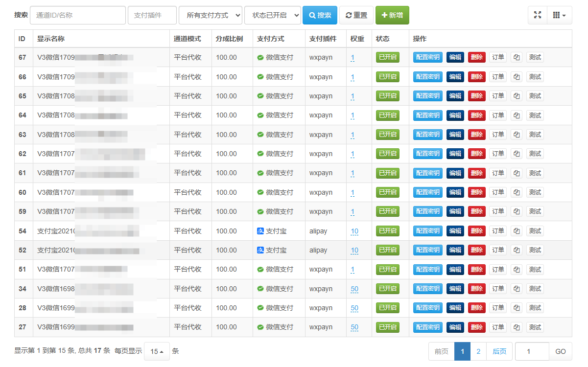Click 编辑 edit button for row 66

[455, 77]
